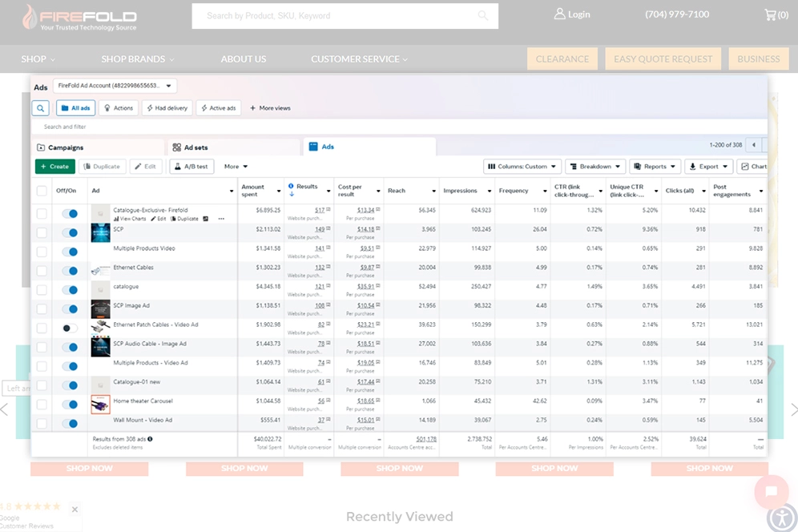Open the chat bubble widget

point(771,491)
